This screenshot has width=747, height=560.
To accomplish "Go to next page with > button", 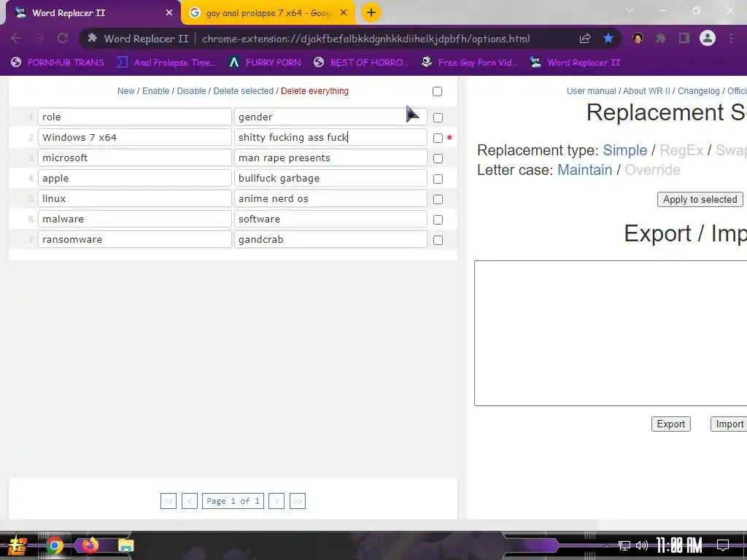I will coord(276,501).
